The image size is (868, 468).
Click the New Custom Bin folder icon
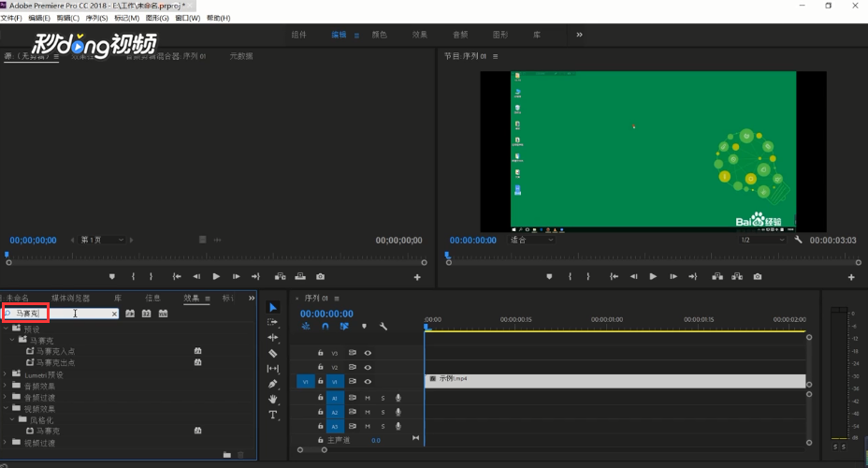pos(227,454)
